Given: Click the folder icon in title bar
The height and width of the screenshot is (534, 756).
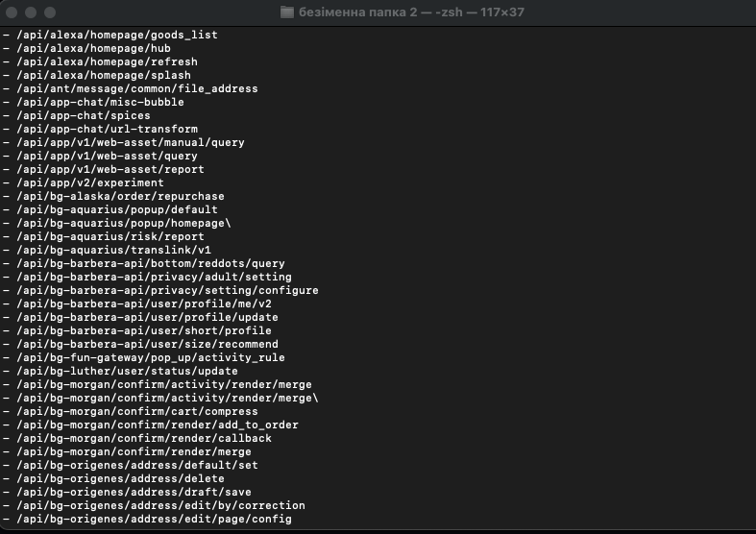Looking at the screenshot, I should [x=287, y=12].
